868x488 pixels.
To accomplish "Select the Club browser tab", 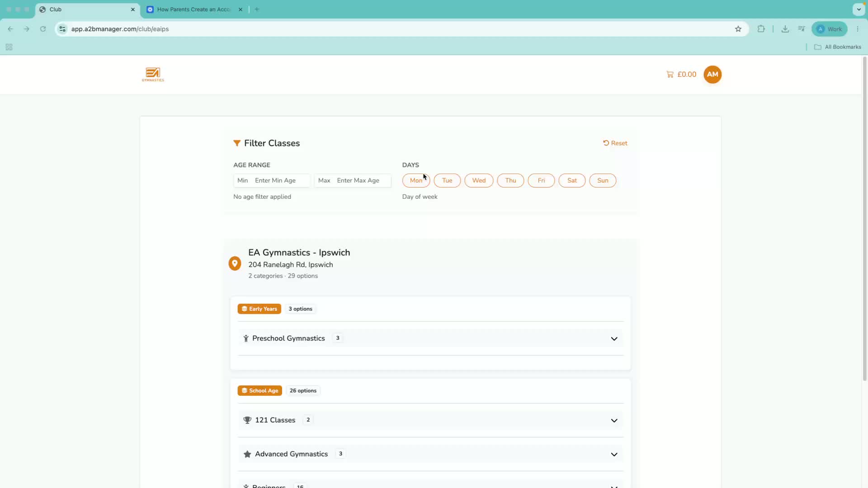I will click(x=87, y=9).
